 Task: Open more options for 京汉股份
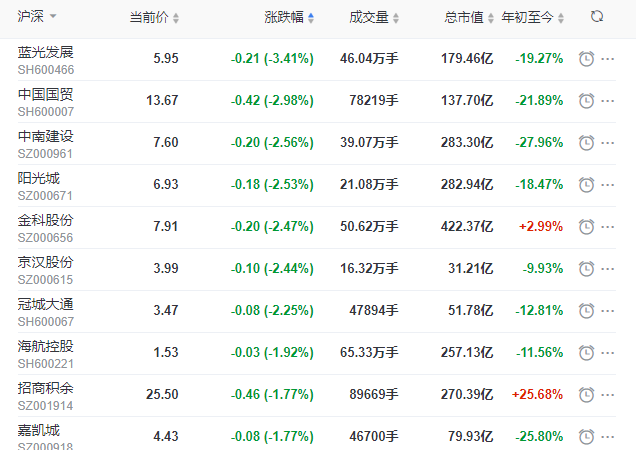[x=608, y=269]
